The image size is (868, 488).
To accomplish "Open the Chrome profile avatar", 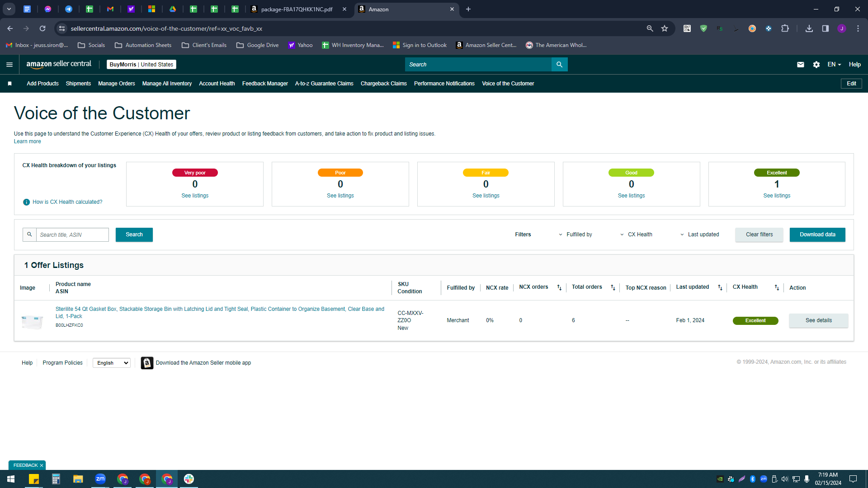I will point(842,28).
